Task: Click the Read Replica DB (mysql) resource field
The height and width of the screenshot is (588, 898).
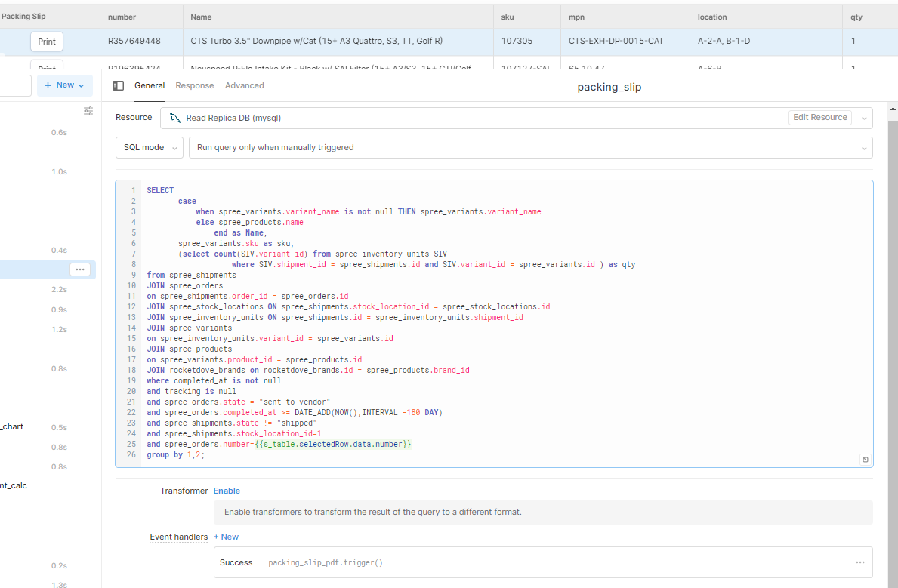Action: tap(517, 118)
